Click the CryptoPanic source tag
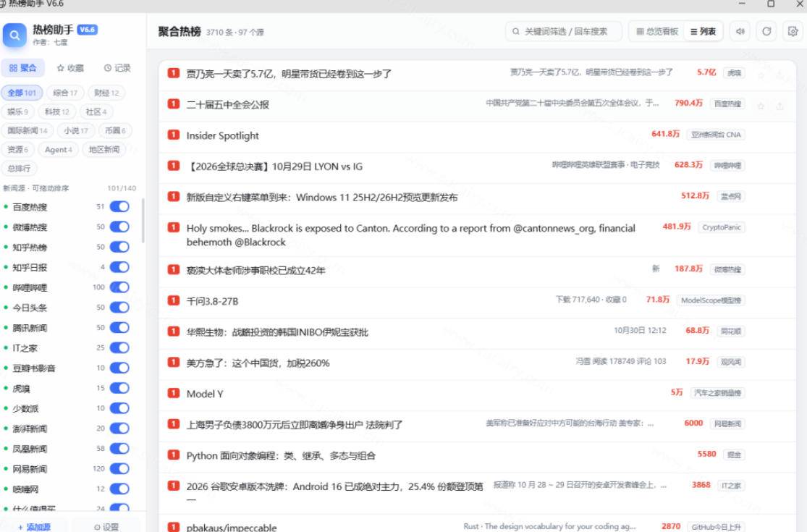807x532 pixels. [721, 227]
